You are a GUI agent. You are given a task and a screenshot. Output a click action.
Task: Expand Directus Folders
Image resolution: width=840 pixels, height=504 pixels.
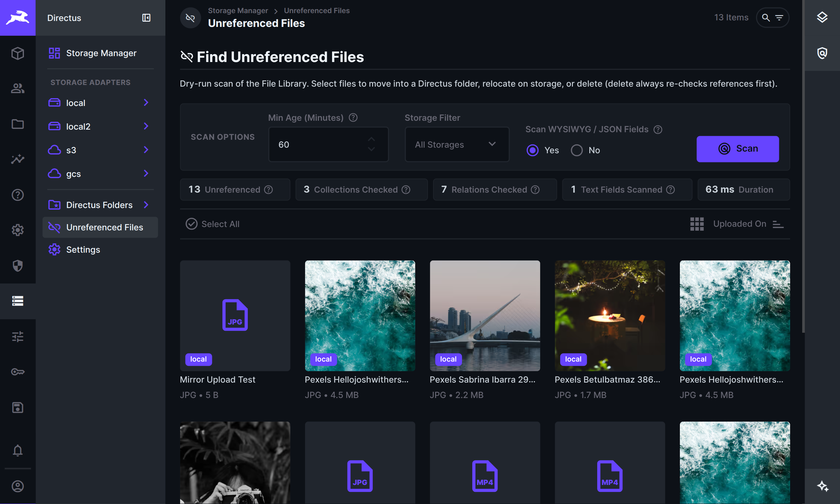[x=146, y=205]
